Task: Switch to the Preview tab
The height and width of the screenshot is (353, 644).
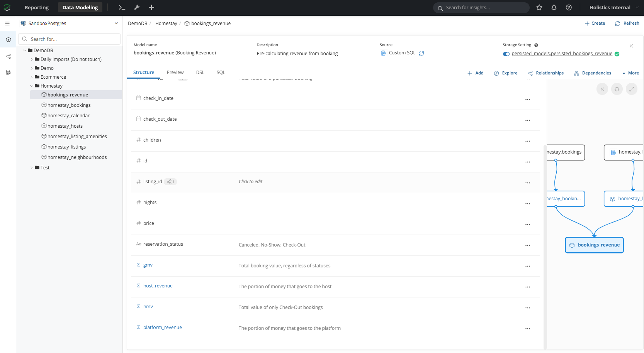Action: [175, 73]
